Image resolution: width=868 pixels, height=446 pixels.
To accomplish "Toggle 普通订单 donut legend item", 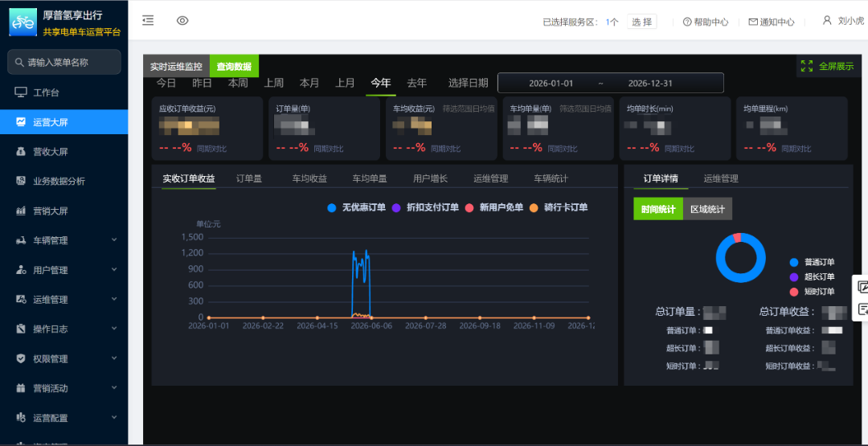I will [x=812, y=262].
